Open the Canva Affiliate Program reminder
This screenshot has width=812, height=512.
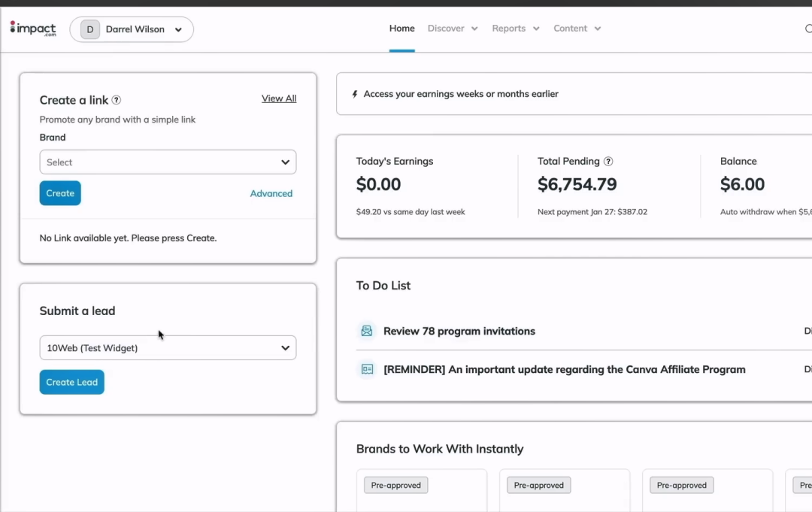click(565, 370)
